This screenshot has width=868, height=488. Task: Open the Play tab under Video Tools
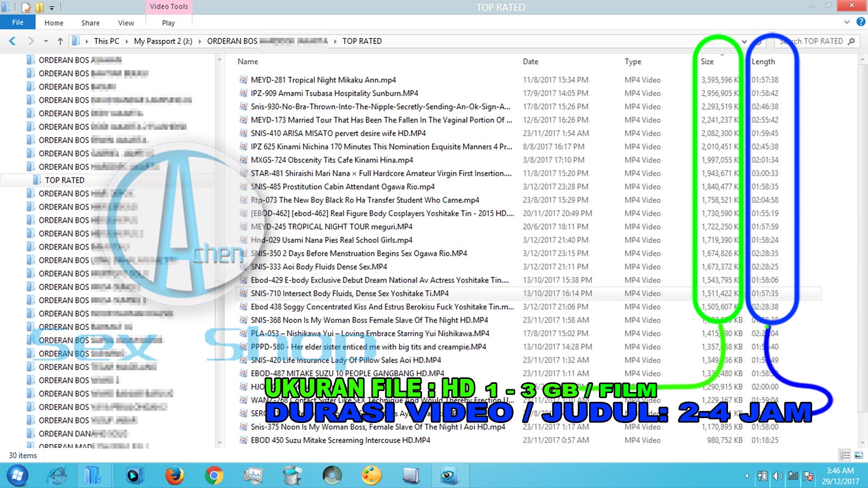168,23
